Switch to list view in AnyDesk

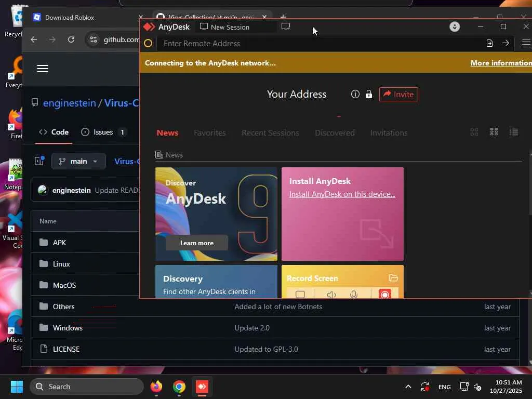514,131
